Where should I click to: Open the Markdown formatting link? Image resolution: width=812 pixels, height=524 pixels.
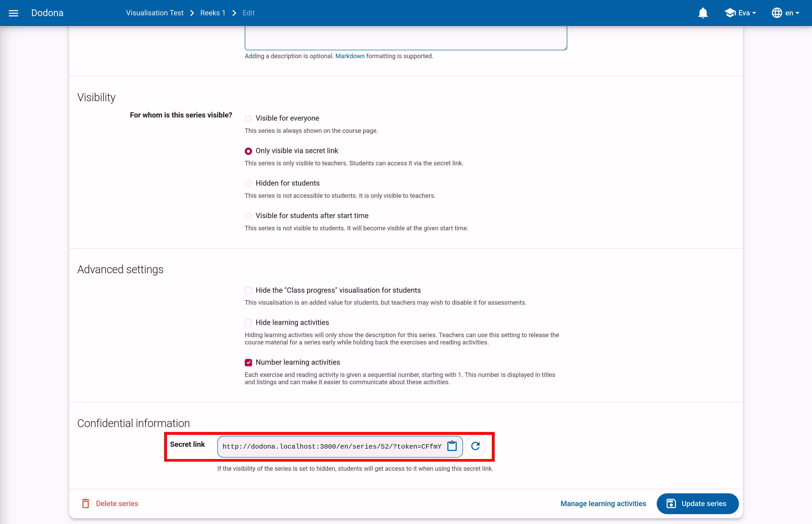350,56
